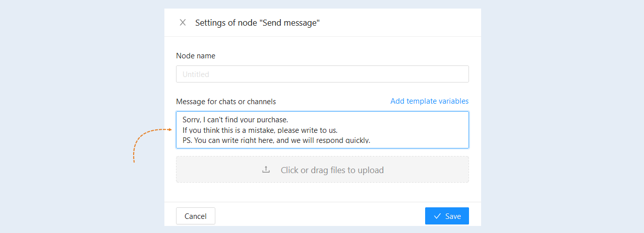Click the Untitled placeholder text
Image resolution: width=644 pixels, height=233 pixels.
(x=196, y=74)
